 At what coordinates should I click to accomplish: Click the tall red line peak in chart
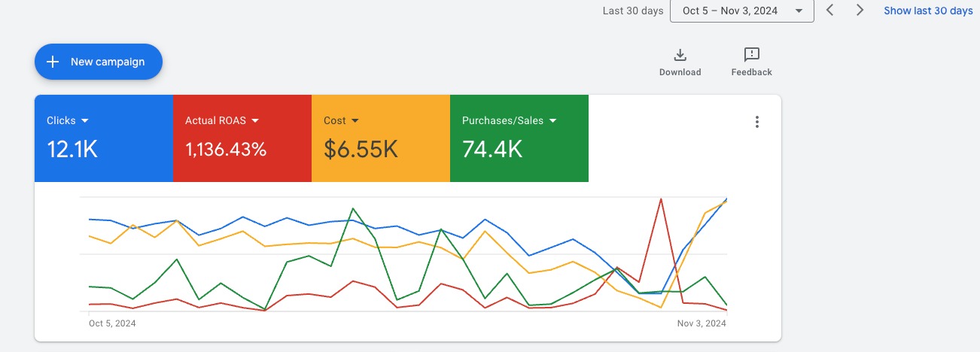[661, 200]
